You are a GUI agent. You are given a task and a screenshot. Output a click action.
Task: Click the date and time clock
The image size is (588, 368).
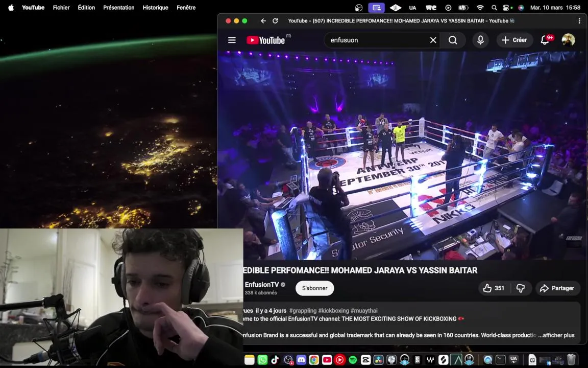tap(555, 8)
